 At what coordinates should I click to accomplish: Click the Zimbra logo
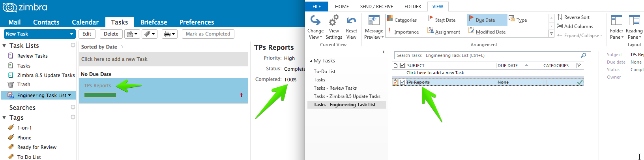pyautogui.click(x=25, y=7)
